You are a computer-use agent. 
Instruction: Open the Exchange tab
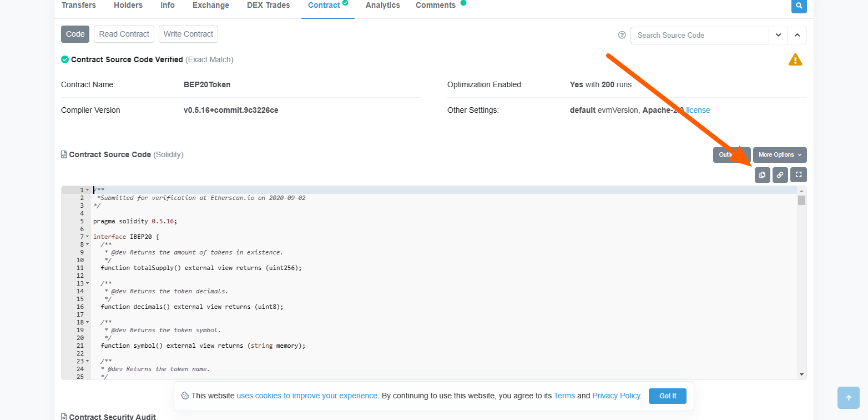[211, 5]
